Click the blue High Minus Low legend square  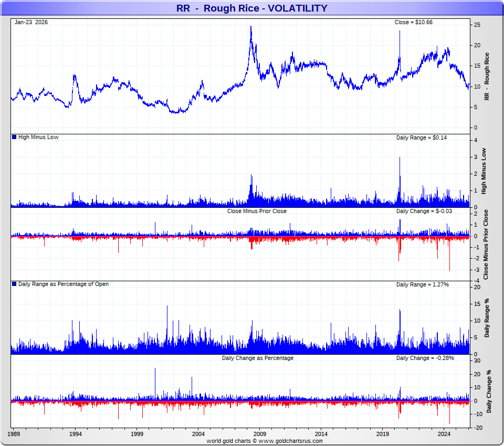tap(14, 137)
